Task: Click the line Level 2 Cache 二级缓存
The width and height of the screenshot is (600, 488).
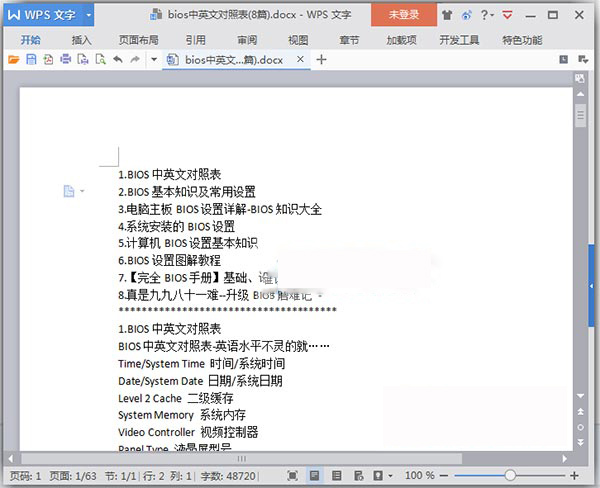Action: tap(176, 398)
